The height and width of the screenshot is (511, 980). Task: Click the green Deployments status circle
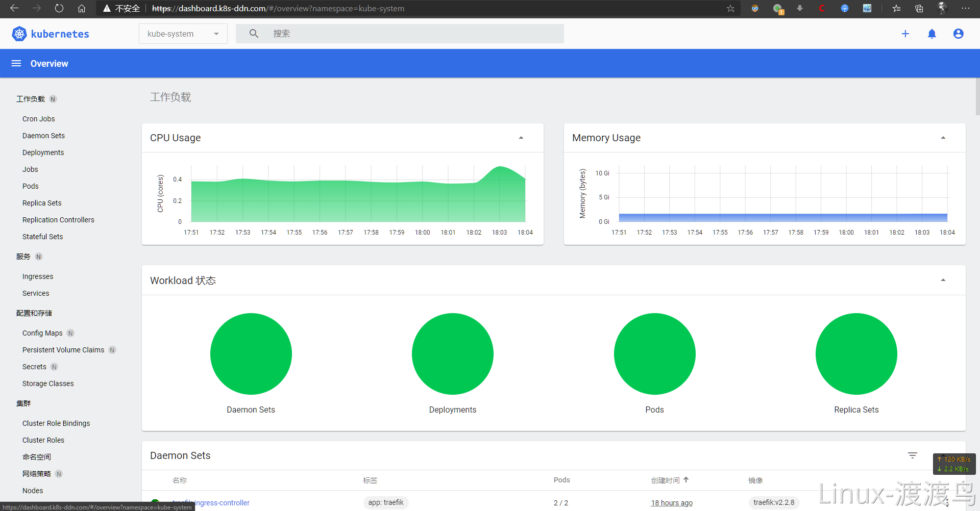click(x=453, y=354)
